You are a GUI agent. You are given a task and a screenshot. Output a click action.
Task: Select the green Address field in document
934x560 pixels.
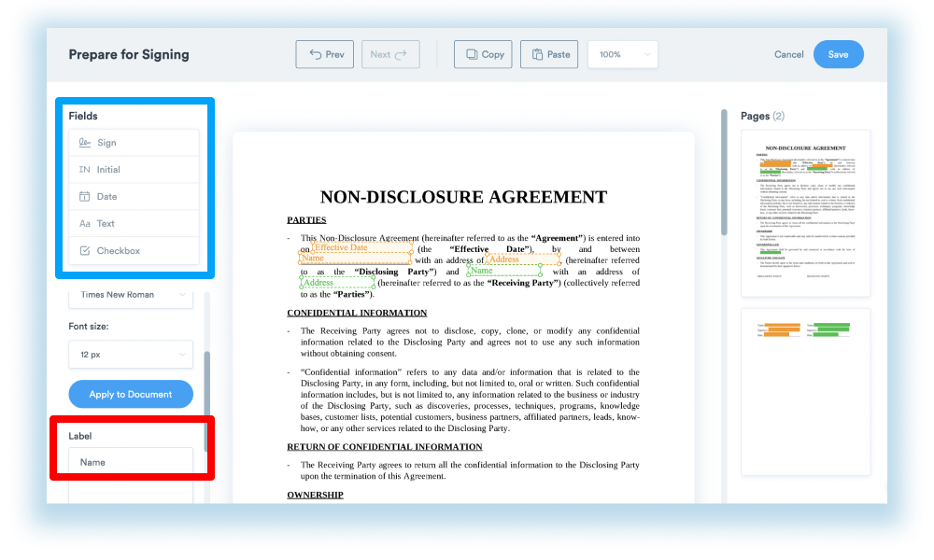pos(338,283)
